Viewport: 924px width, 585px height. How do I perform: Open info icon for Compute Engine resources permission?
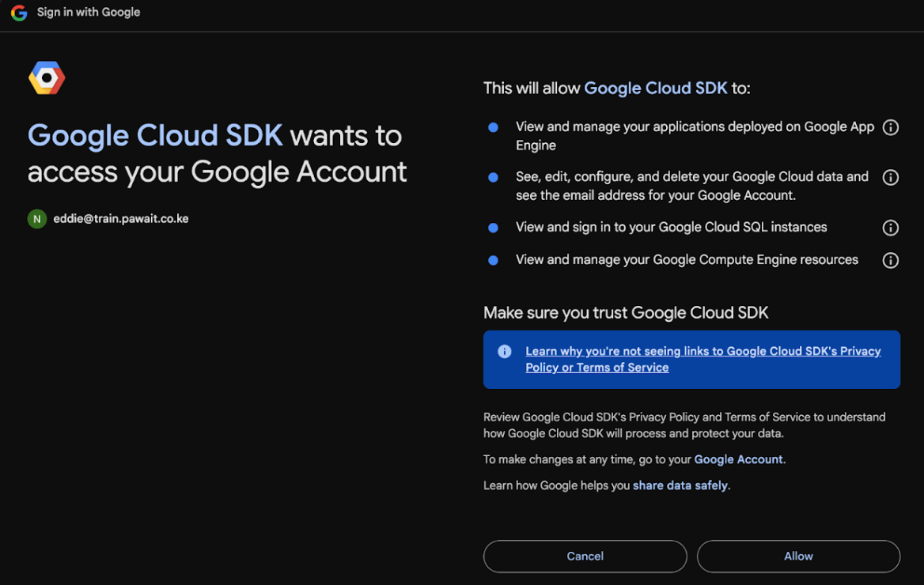pyautogui.click(x=890, y=260)
